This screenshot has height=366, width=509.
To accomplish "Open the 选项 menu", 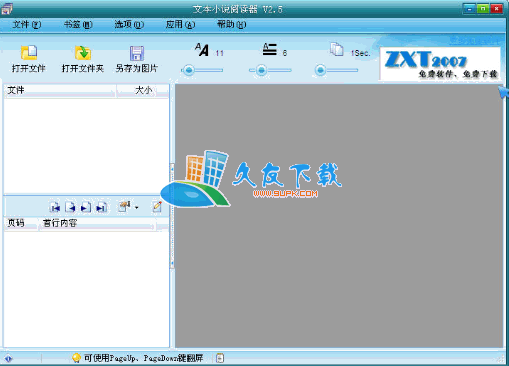I will 129,25.
